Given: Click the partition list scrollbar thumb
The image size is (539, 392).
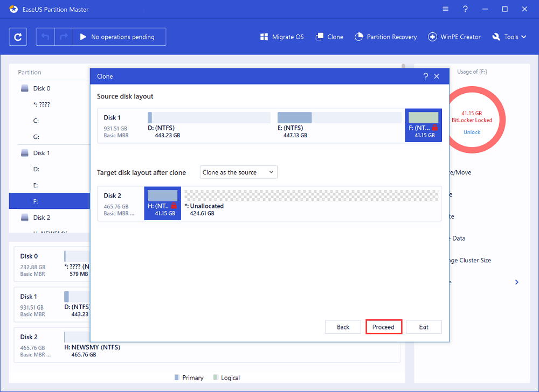Looking at the screenshot, I should point(403,66).
